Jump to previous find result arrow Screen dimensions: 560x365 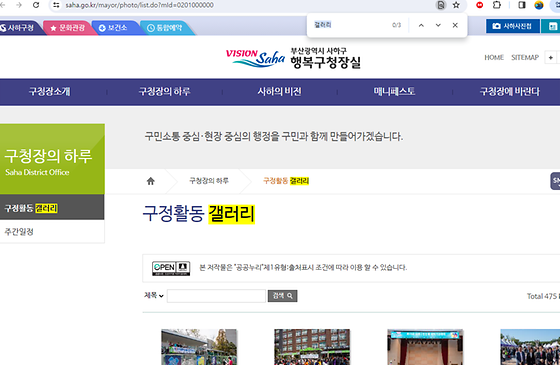pyautogui.click(x=421, y=25)
